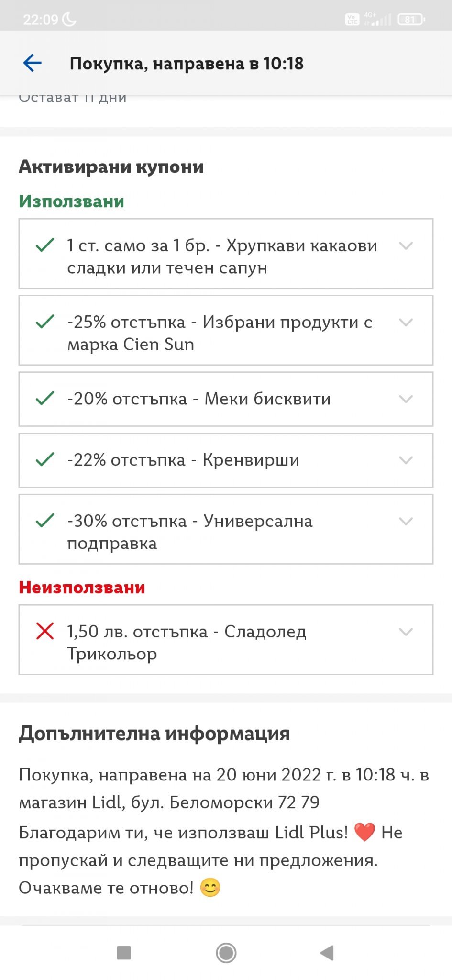
Task: Expand the Cien Sun coupon details chevron
Action: point(406,323)
